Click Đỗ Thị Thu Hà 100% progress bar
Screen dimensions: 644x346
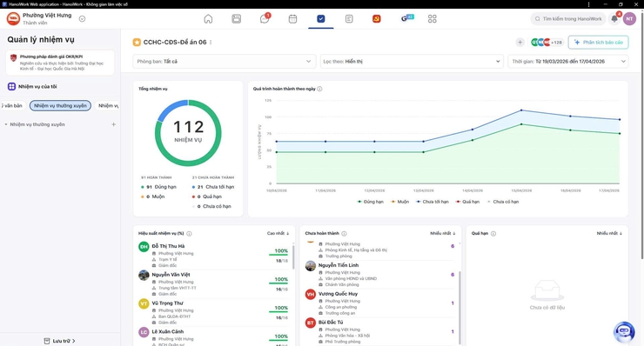point(278,255)
